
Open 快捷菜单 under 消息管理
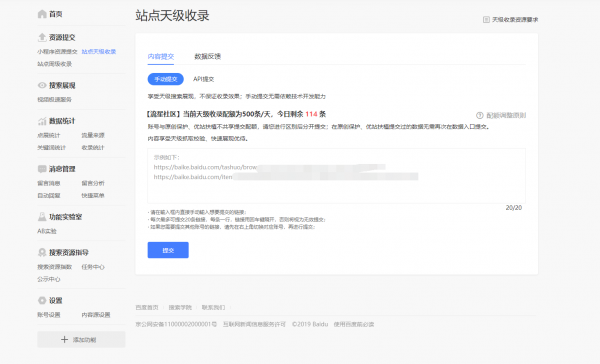pos(93,195)
